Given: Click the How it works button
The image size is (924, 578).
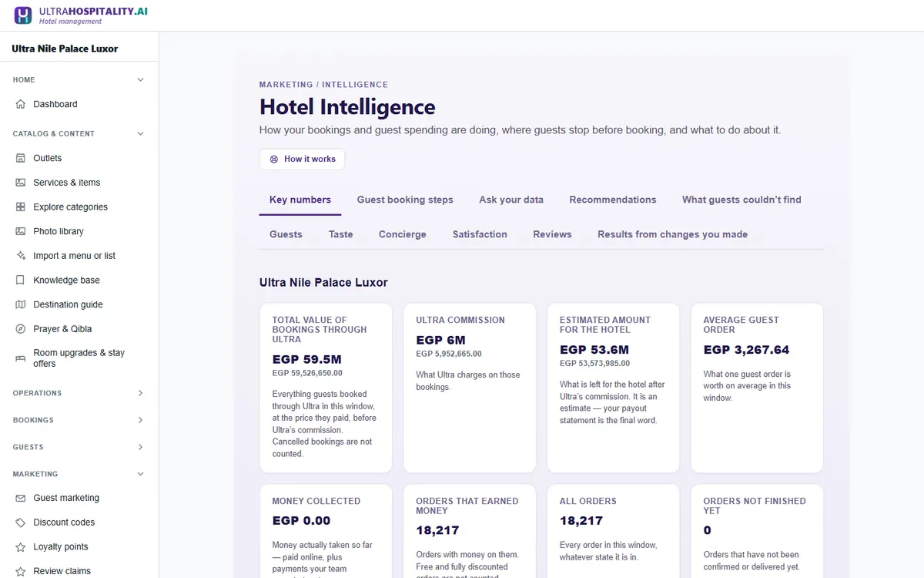Looking at the screenshot, I should pyautogui.click(x=303, y=160).
